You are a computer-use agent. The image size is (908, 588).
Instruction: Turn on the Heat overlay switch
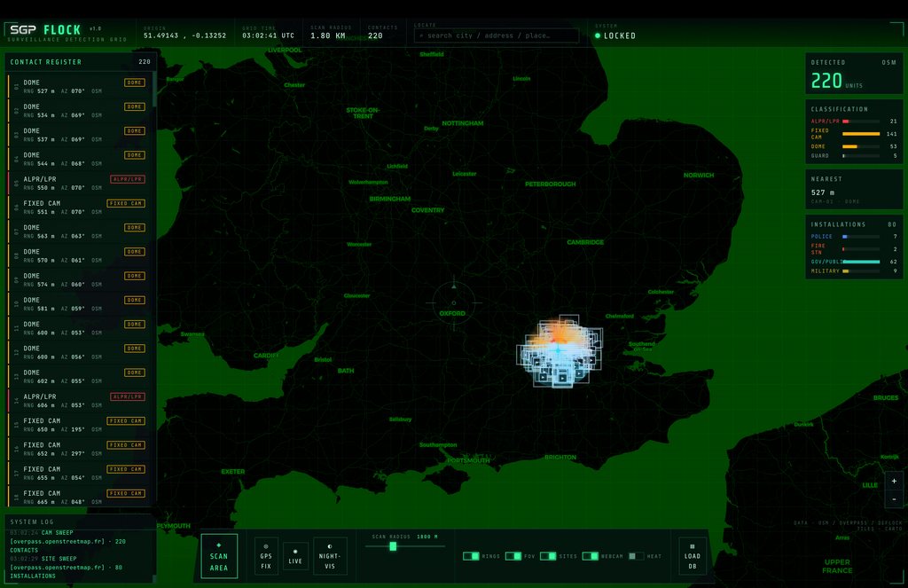[x=636, y=556]
